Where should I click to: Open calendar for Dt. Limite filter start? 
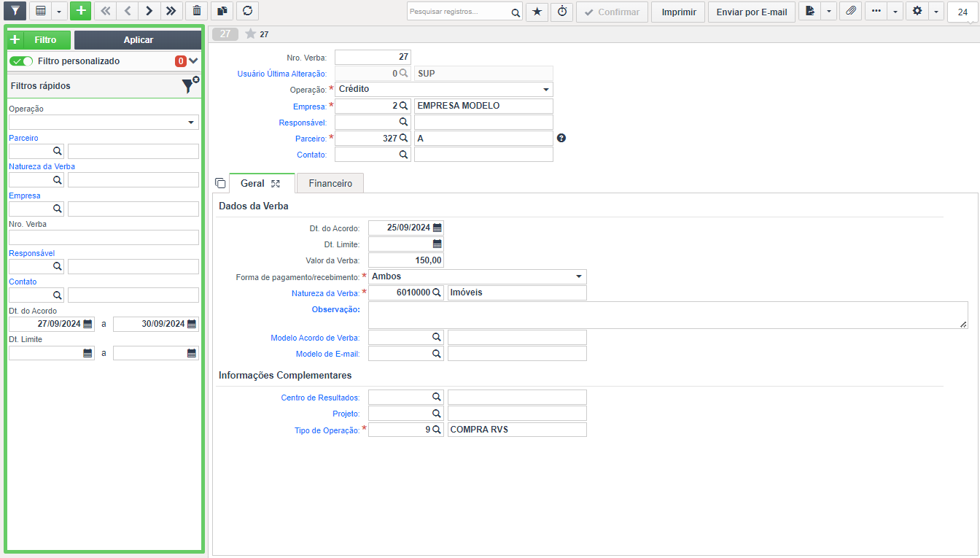pos(87,353)
